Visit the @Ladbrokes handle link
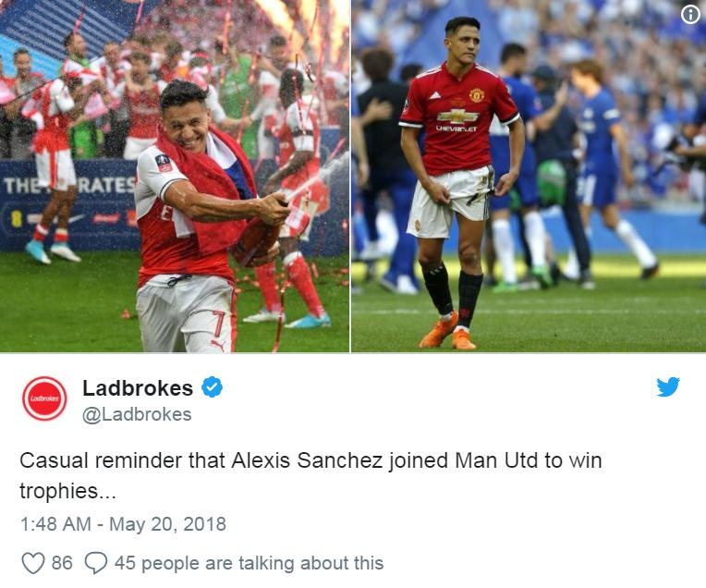 [138, 414]
